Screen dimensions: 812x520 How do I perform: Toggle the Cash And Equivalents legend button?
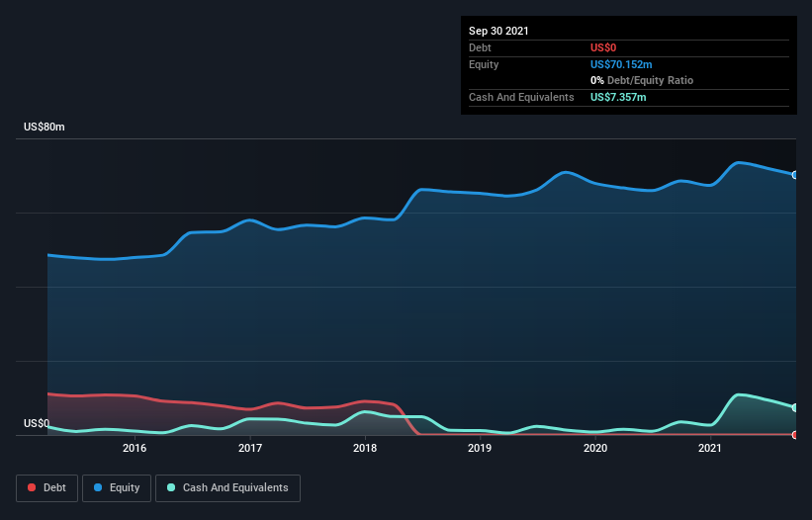click(x=227, y=488)
